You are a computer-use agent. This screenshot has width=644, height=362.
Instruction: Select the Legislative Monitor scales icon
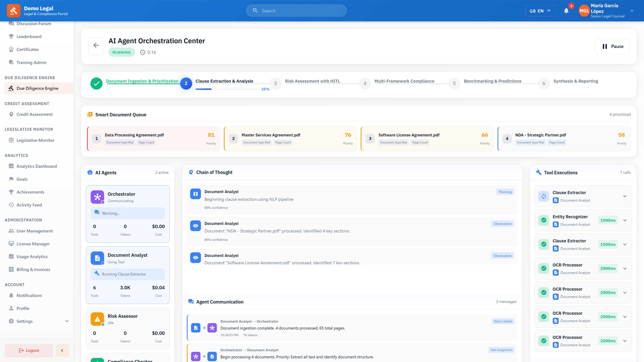(11, 140)
